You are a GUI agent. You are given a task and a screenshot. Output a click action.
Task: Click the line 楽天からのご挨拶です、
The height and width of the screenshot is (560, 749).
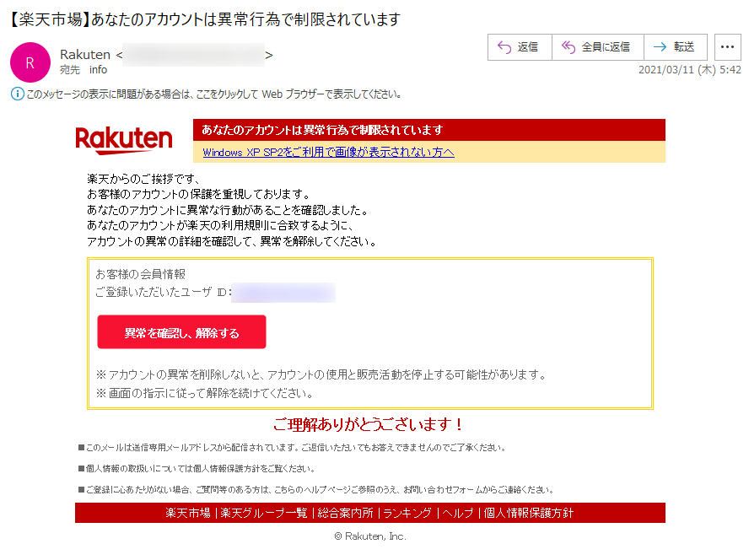[143, 179]
